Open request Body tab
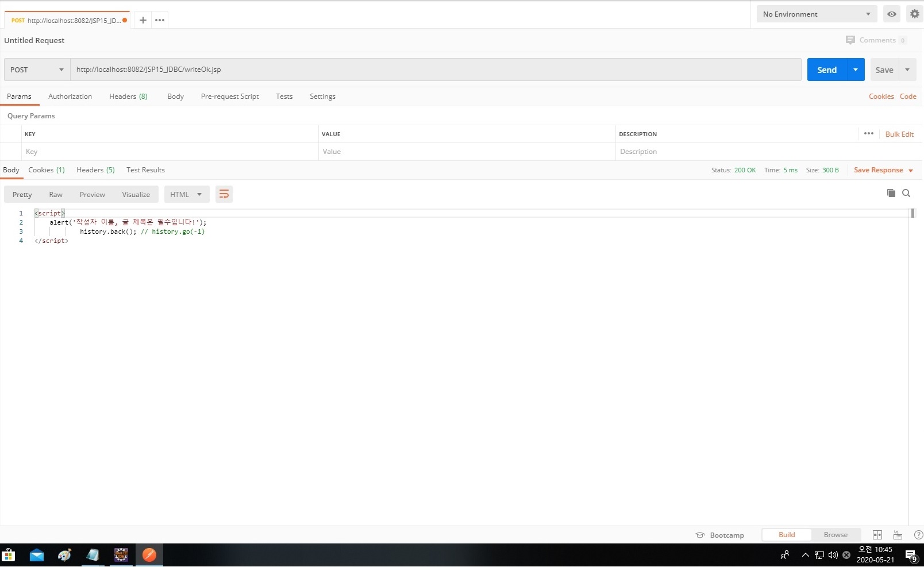This screenshot has height=567, width=924. point(175,97)
